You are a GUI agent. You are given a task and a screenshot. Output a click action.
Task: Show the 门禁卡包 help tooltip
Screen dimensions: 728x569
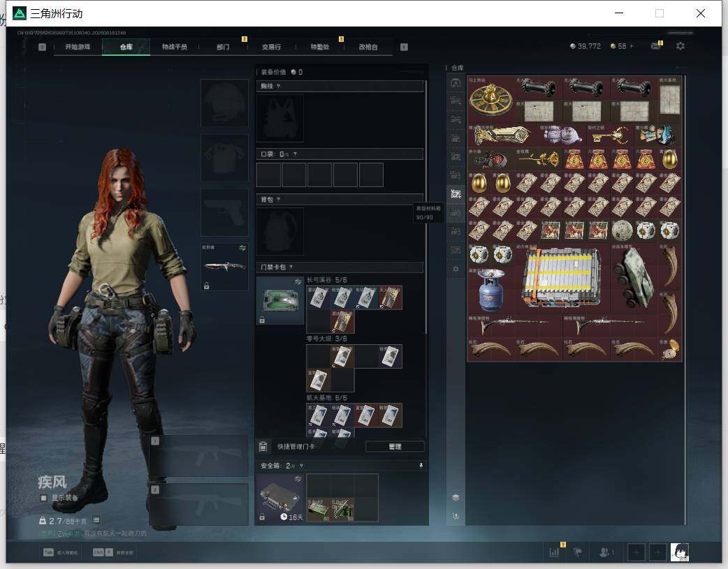[x=291, y=267]
